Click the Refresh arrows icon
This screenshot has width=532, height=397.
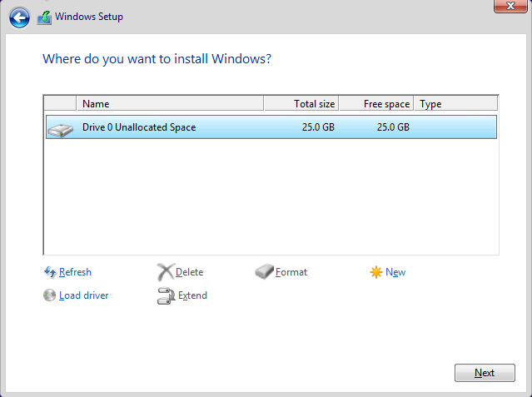pyautogui.click(x=50, y=272)
